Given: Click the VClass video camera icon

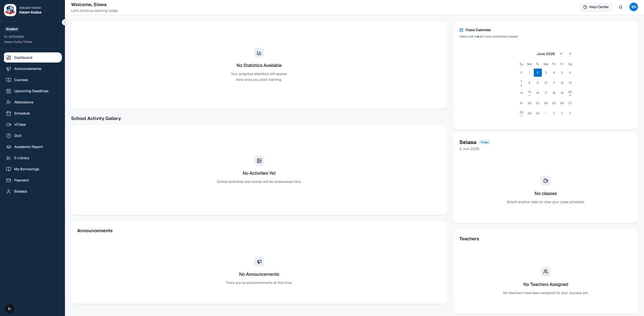Looking at the screenshot, I should pos(9,124).
